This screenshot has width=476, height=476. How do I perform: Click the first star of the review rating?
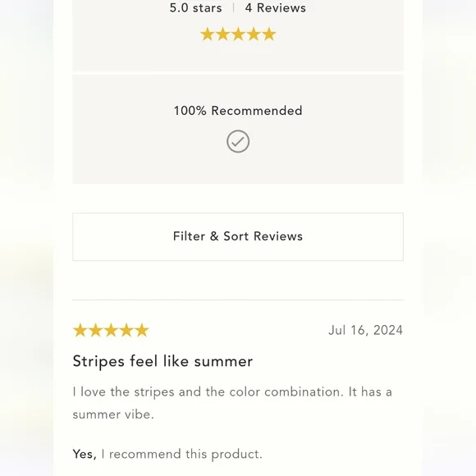(x=80, y=330)
